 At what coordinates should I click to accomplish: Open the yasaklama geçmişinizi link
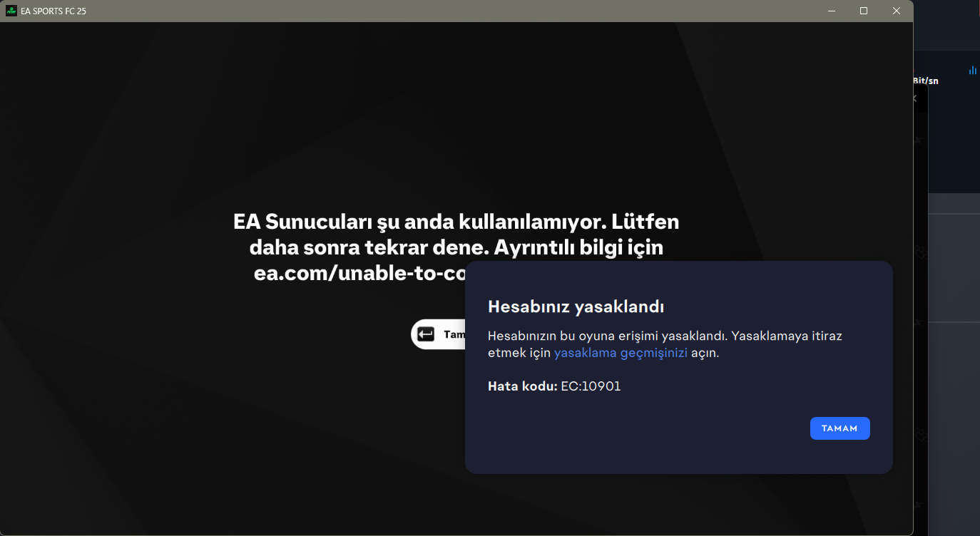[621, 353]
